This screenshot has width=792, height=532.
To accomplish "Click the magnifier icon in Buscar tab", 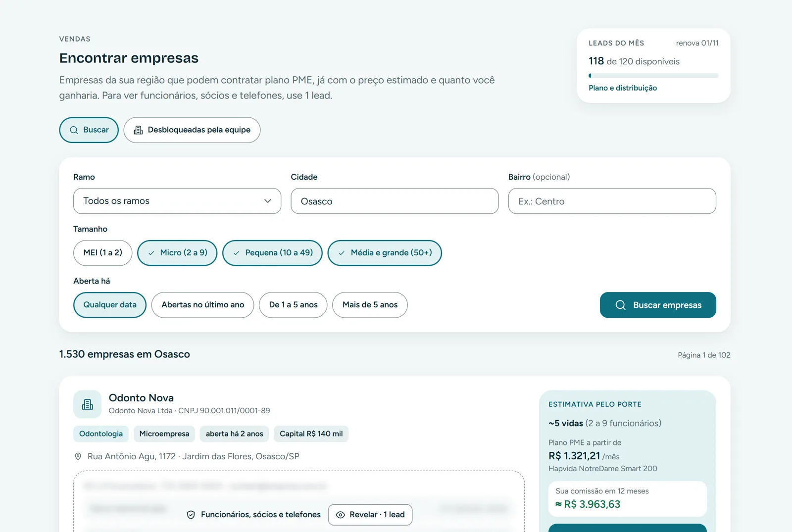I will (74, 130).
